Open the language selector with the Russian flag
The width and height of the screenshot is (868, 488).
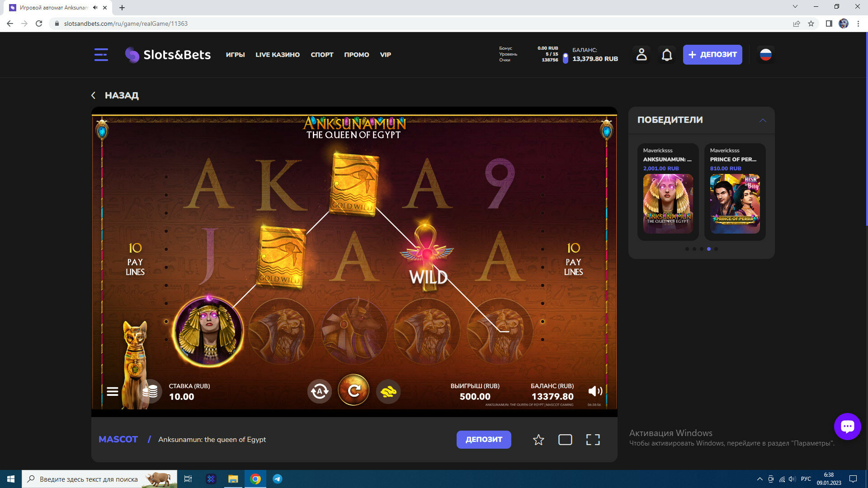tap(765, 55)
